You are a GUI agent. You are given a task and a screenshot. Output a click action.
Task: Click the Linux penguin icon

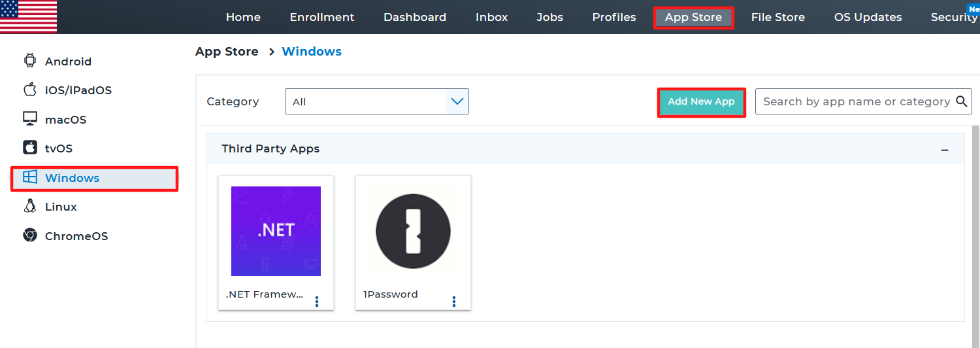[30, 206]
